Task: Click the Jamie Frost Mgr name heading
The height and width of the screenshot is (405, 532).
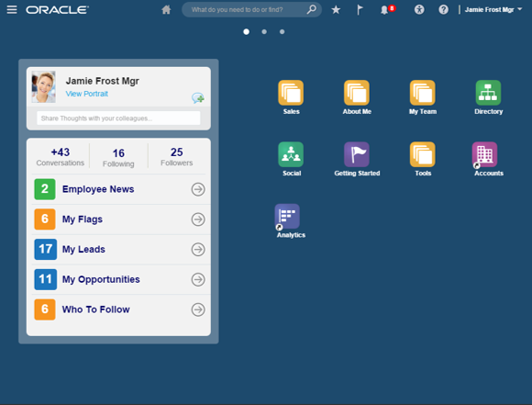Action: [x=103, y=81]
